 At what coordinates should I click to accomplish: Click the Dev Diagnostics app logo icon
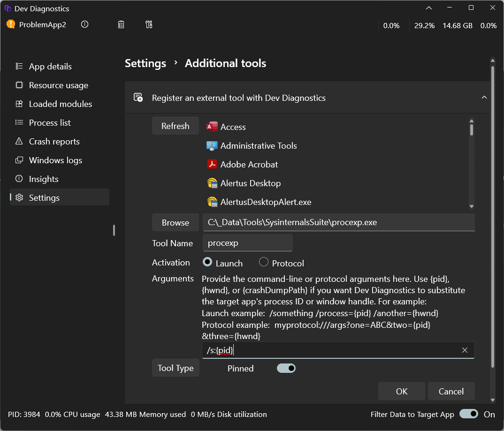8,8
